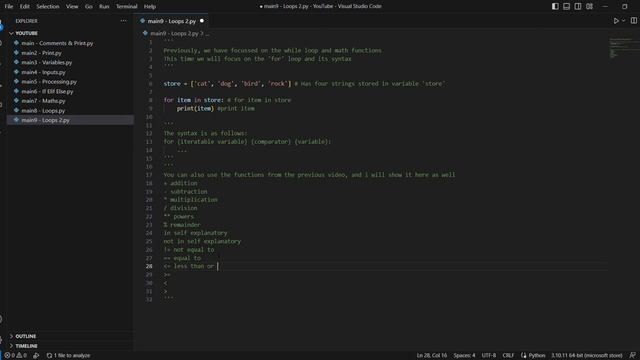640x360 pixels.
Task: Open main2 - Print.py file
Action: (41, 53)
